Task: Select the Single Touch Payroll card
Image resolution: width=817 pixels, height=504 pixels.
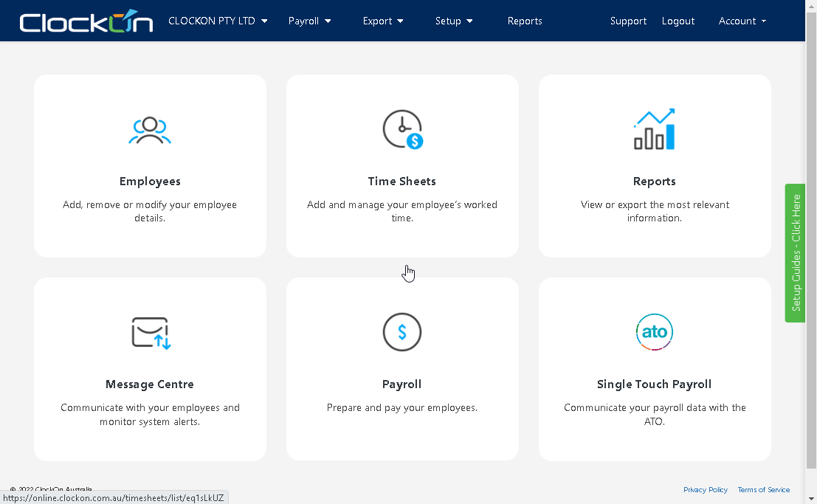Action: (654, 384)
